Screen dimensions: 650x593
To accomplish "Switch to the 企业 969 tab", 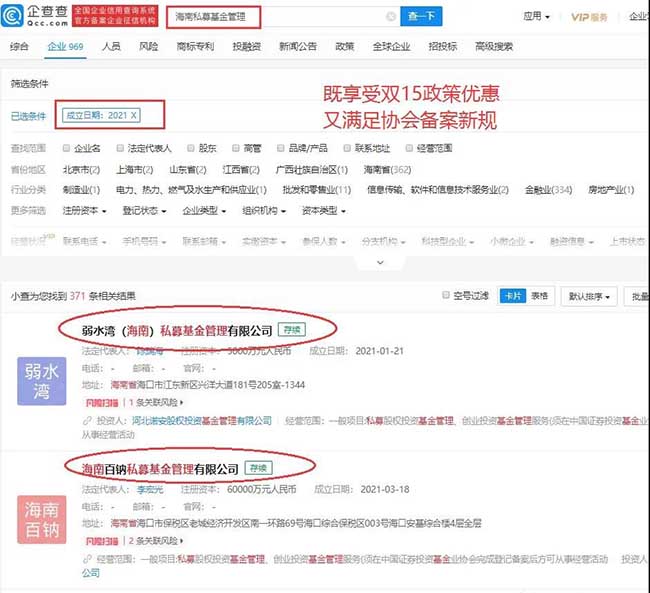I will point(65,46).
